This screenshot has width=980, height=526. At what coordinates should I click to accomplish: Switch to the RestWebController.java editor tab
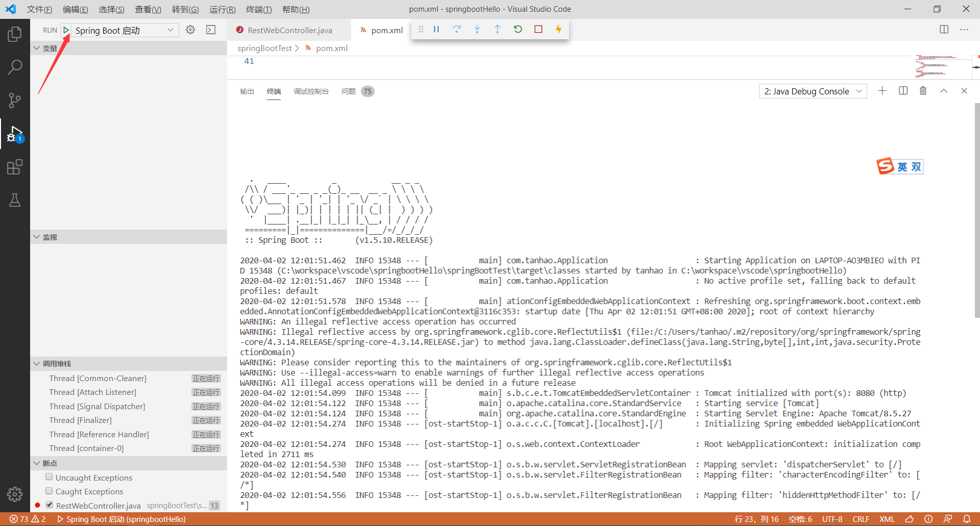point(289,30)
